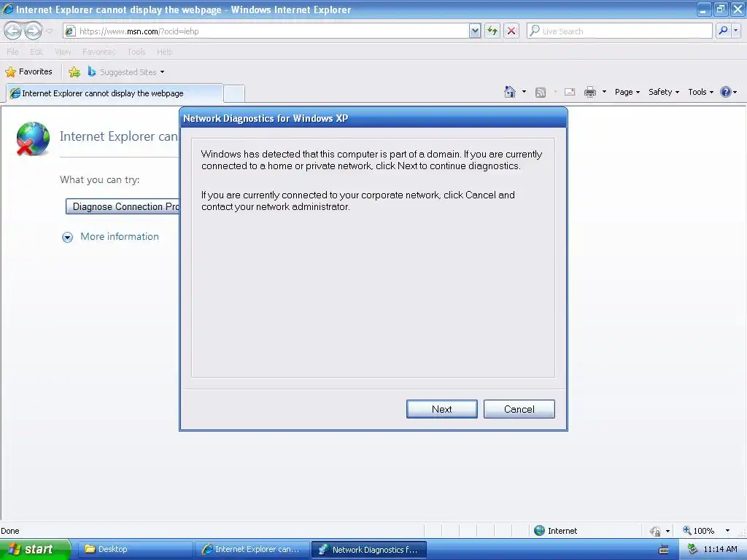Open the Safety command menu

pos(664,92)
